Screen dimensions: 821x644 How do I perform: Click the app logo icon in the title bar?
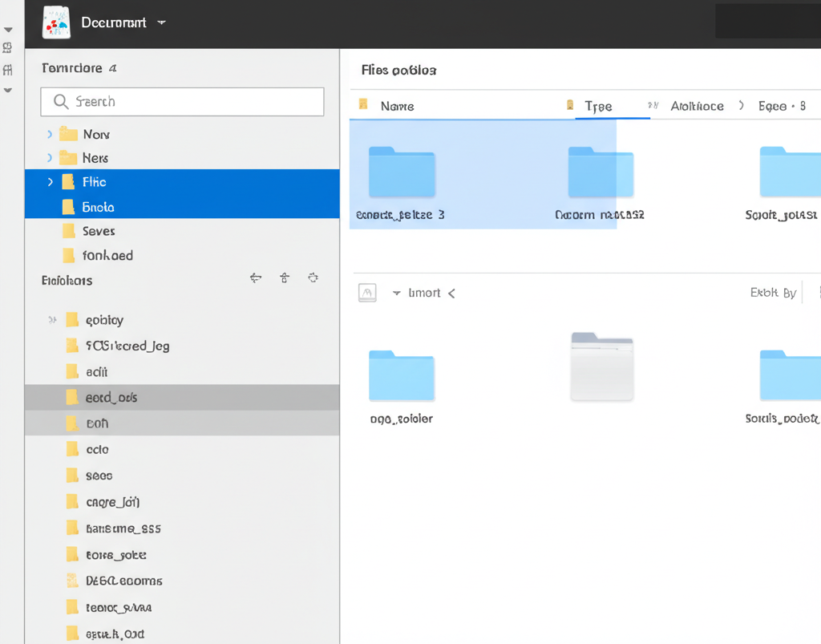55,22
